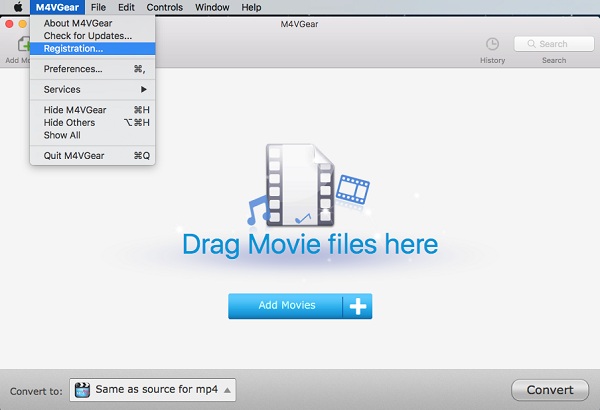Click the plus icon on Add Movies

coord(358,306)
